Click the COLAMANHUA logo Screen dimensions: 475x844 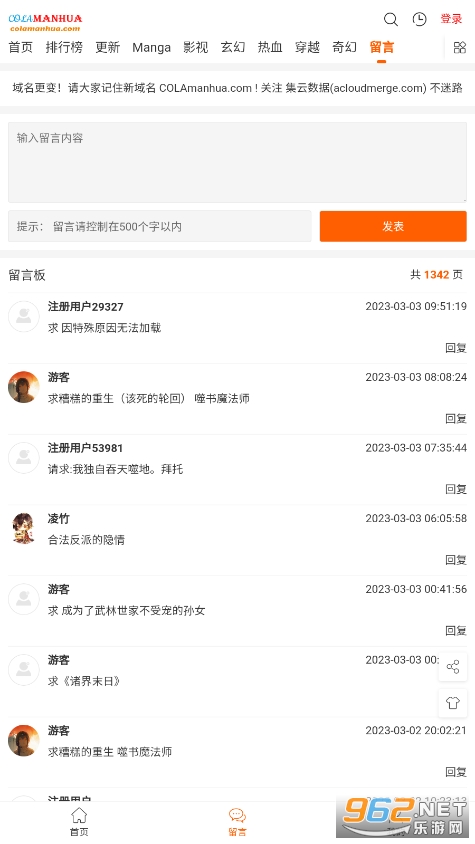(45, 23)
